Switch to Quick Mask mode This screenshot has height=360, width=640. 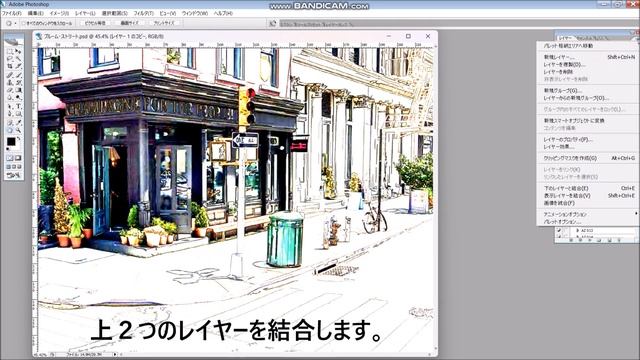pos(18,158)
